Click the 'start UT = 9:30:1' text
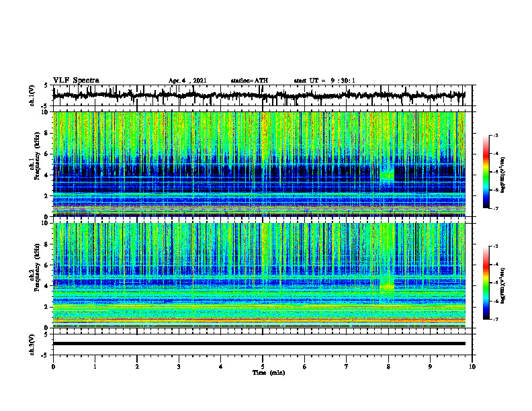The height and width of the screenshot is (411, 532). point(324,81)
